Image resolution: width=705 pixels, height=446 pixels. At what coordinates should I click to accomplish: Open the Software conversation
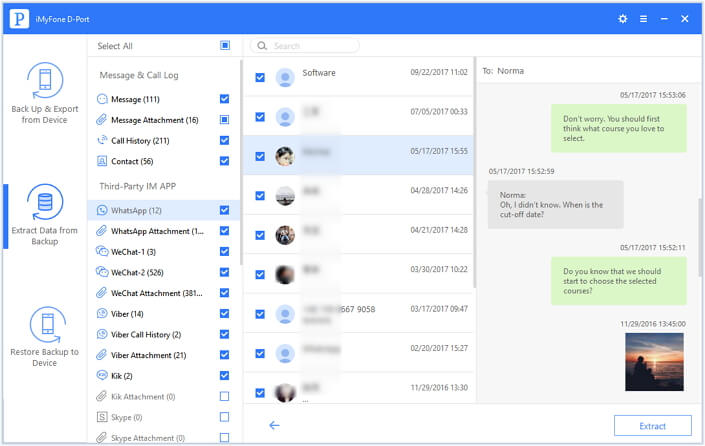(x=358, y=77)
